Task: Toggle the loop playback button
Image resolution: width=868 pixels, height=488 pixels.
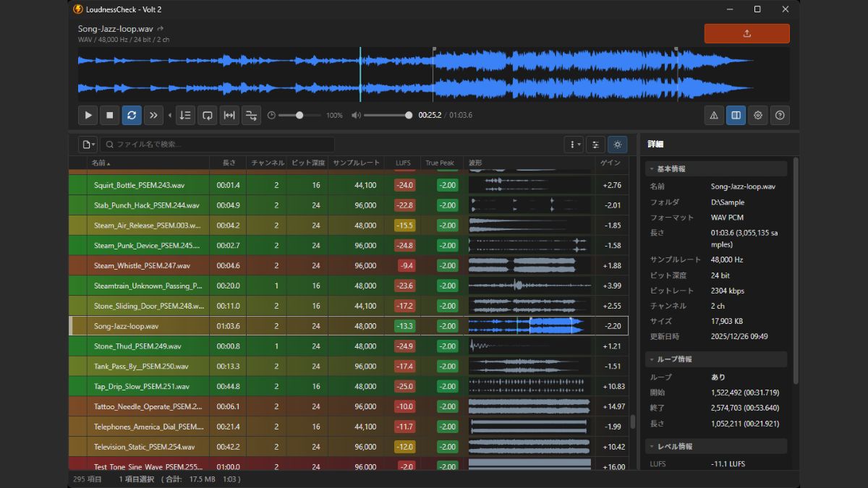Action: (x=132, y=115)
